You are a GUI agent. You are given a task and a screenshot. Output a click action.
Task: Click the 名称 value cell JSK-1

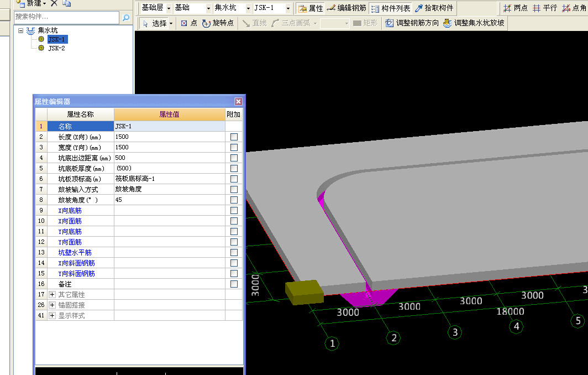point(170,126)
